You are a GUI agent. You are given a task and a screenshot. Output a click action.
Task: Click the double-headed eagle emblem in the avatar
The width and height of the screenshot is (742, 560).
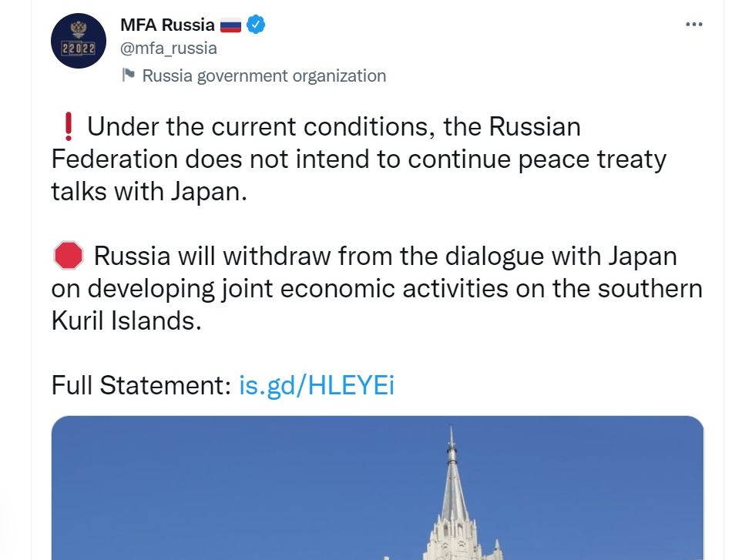(x=78, y=29)
